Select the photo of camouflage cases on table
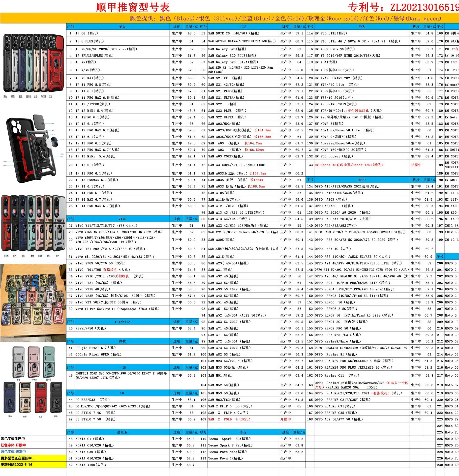Screen dimensions: 459x476 click(x=33, y=303)
